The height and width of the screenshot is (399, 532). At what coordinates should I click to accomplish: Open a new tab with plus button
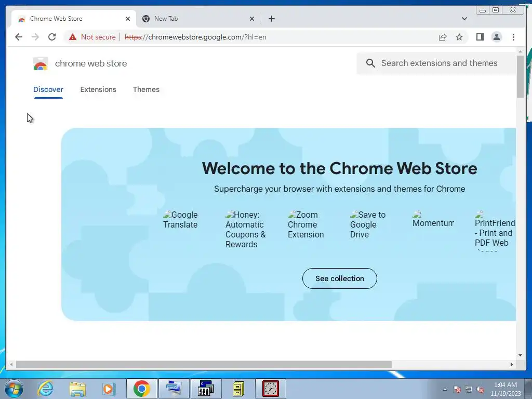[271, 19]
